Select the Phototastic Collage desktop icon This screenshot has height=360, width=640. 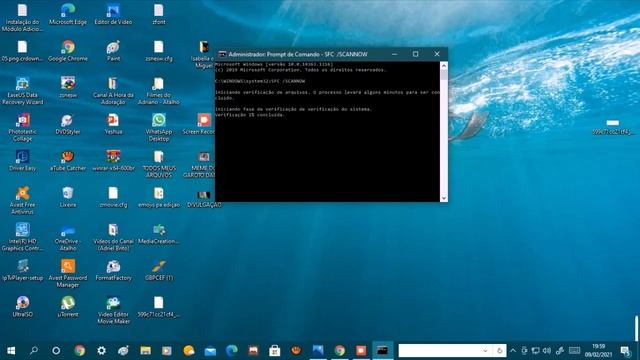[22, 127]
